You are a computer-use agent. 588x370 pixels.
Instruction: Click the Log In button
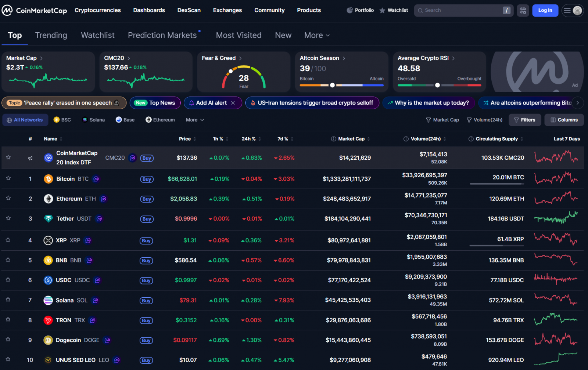(x=545, y=10)
